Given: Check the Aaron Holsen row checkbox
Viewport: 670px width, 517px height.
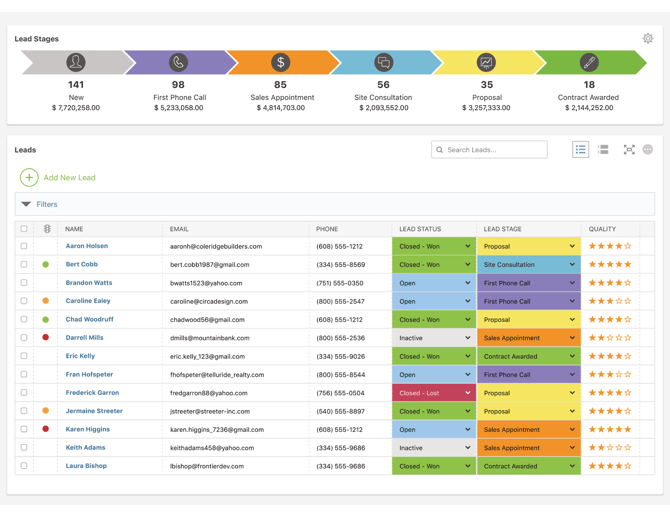Looking at the screenshot, I should click(x=24, y=246).
